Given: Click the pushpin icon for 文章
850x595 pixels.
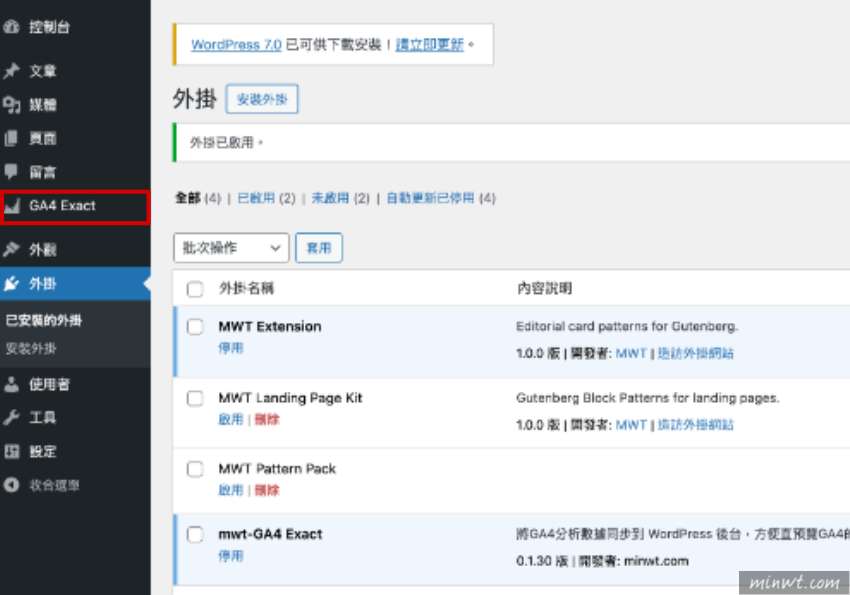Looking at the screenshot, I should pos(11,71).
